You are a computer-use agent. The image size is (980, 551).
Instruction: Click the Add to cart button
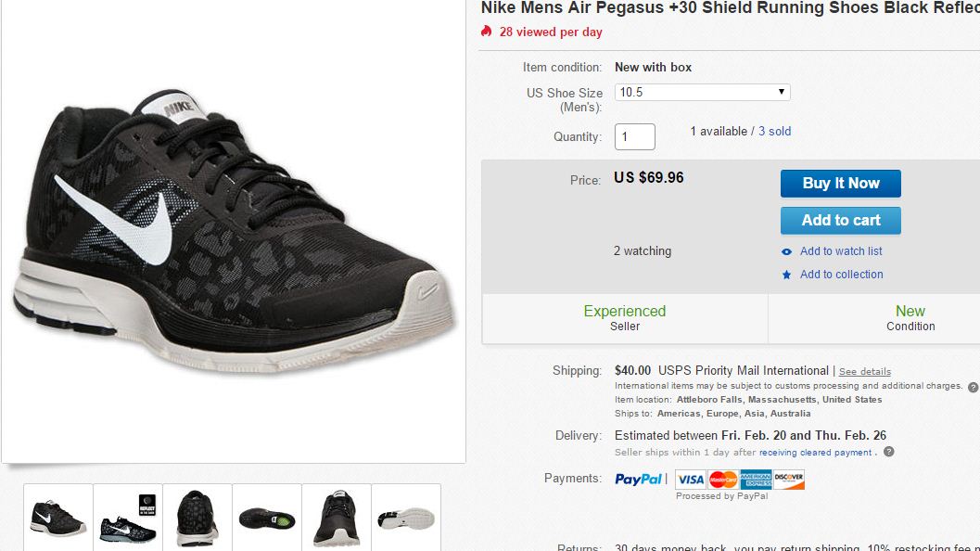tap(840, 221)
